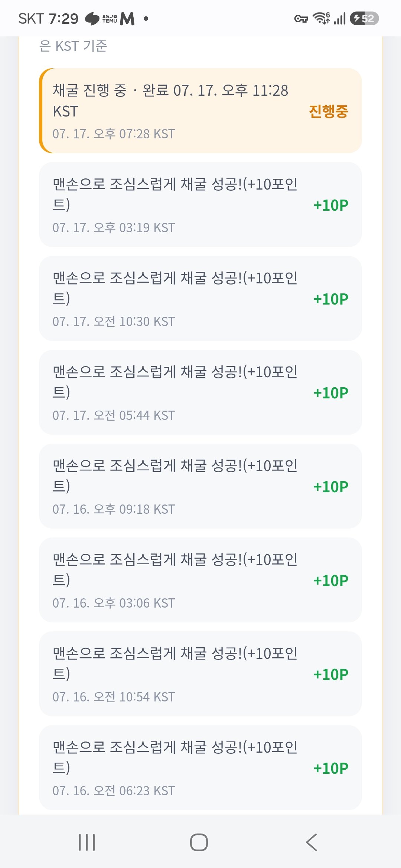Select the mining record from 07.16 오후 09:18
This screenshot has width=401, height=868.
pos(200,486)
